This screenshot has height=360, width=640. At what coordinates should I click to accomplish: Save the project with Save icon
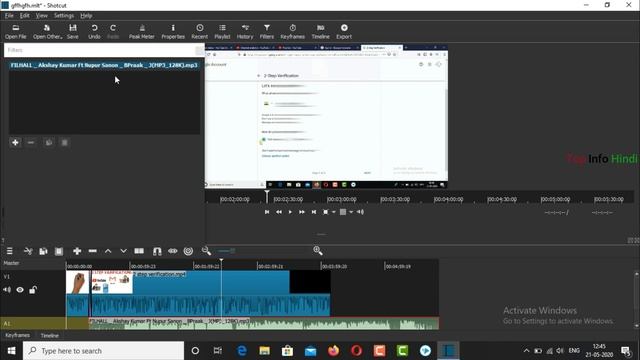(x=73, y=31)
